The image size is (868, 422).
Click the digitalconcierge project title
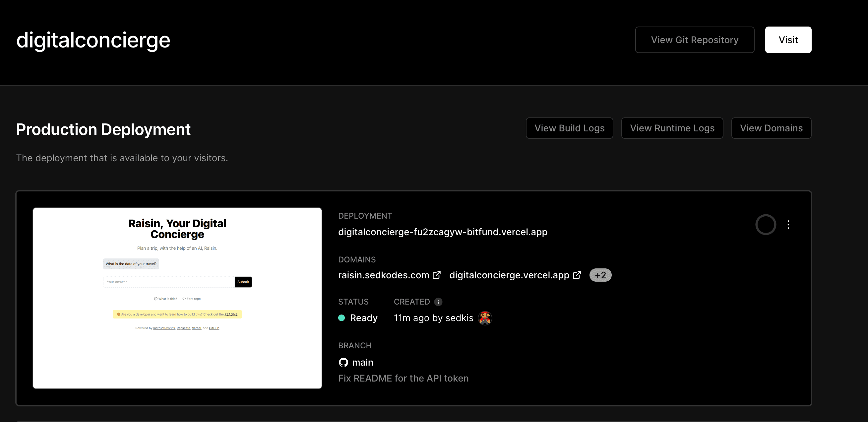click(93, 40)
